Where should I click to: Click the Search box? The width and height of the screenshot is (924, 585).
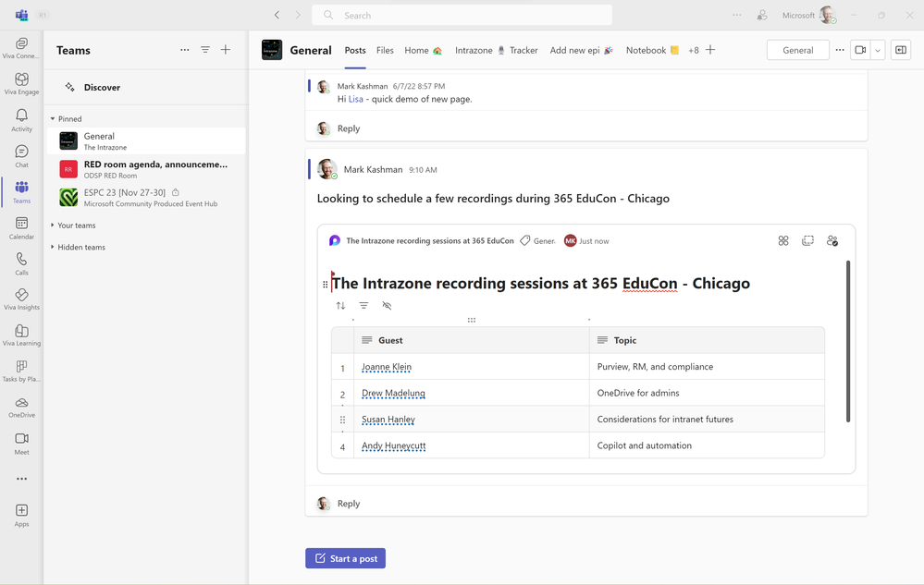click(462, 16)
